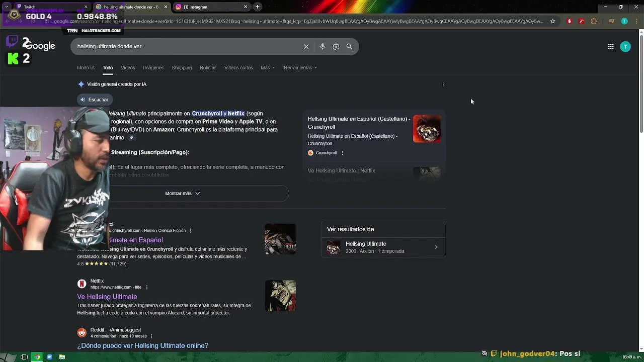This screenshot has width=644, height=362.
Task: Open the Videos cortos tab
Action: [x=238, y=67]
